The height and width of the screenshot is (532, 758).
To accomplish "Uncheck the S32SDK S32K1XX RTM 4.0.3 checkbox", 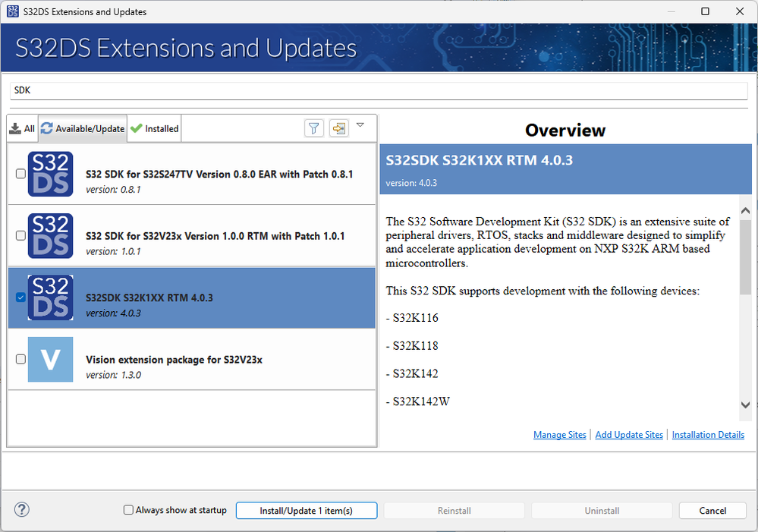I will pyautogui.click(x=20, y=297).
